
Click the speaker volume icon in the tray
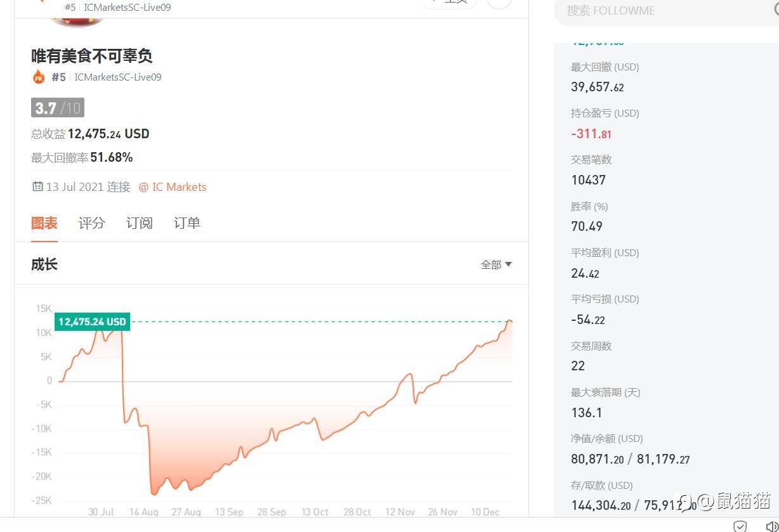[771, 526]
